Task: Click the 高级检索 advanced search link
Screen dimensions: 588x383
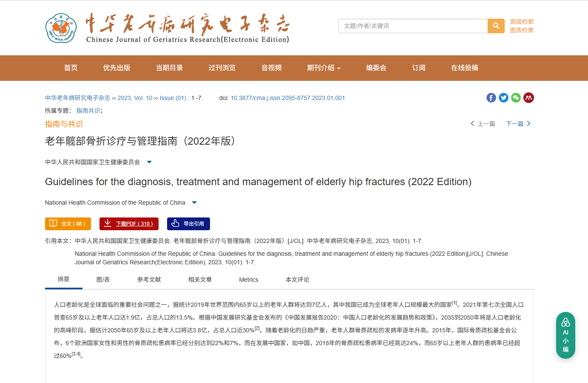Action: pos(522,22)
